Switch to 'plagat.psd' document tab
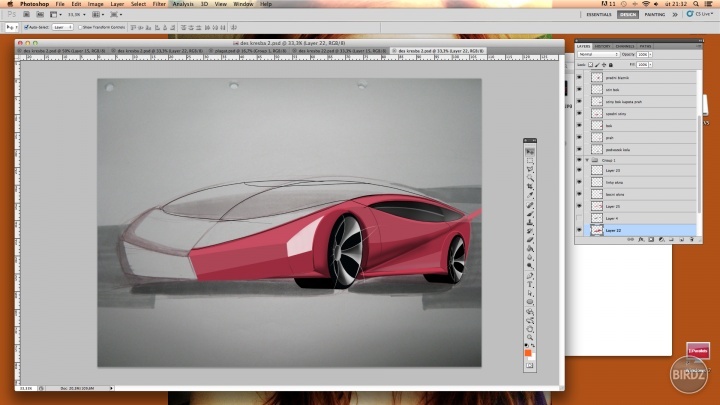720x405 pixels. (x=248, y=51)
